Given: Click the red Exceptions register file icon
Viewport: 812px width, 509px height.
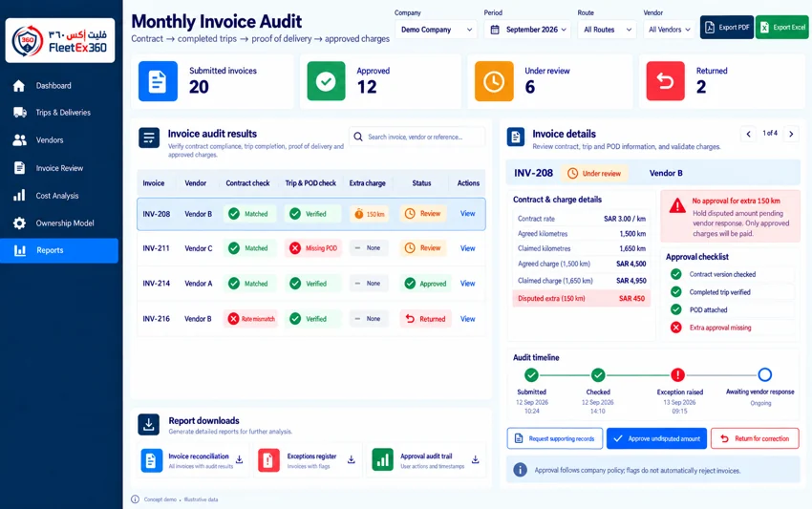Looking at the screenshot, I should click(268, 460).
